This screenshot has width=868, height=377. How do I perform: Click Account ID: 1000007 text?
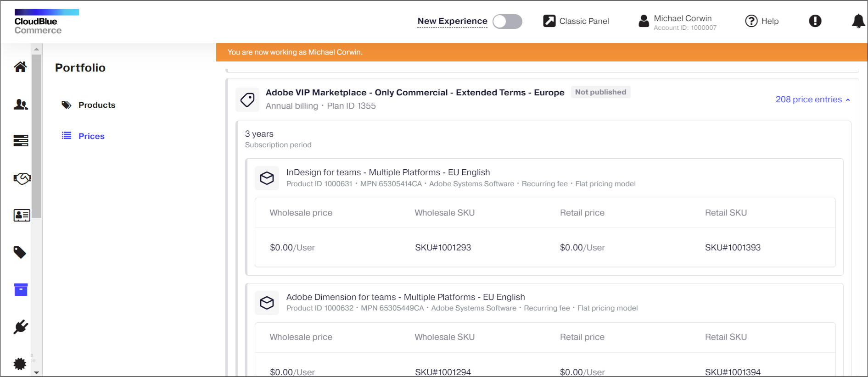685,28
